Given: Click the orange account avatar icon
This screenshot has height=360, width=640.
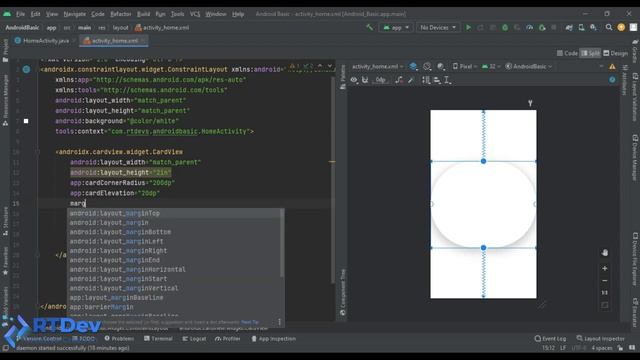Looking at the screenshot, I should (621, 27).
